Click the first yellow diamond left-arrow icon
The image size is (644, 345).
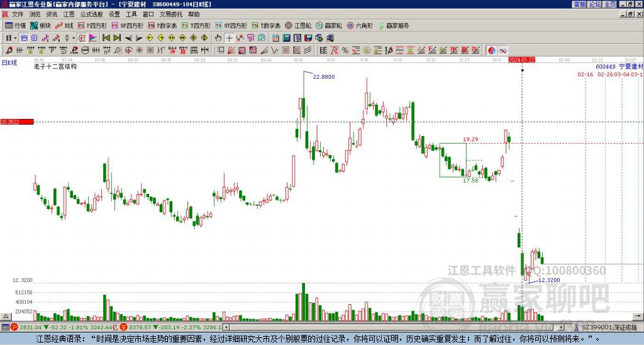[150, 38]
